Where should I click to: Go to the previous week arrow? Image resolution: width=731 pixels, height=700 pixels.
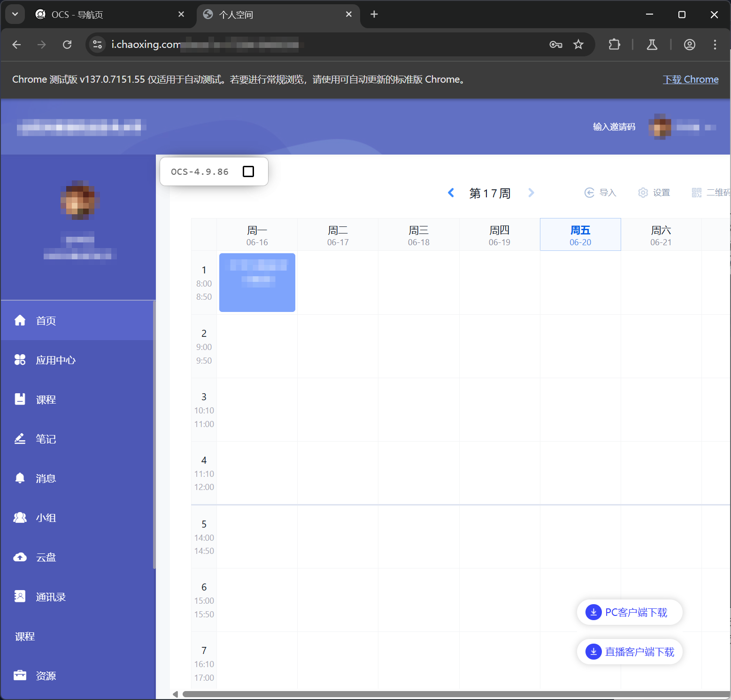pos(451,193)
